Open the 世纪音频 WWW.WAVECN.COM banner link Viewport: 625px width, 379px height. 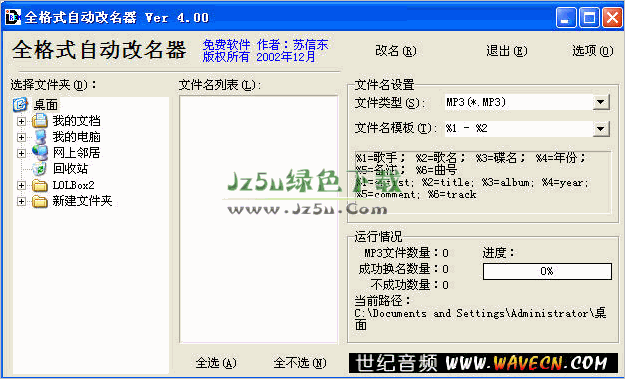coord(483,363)
